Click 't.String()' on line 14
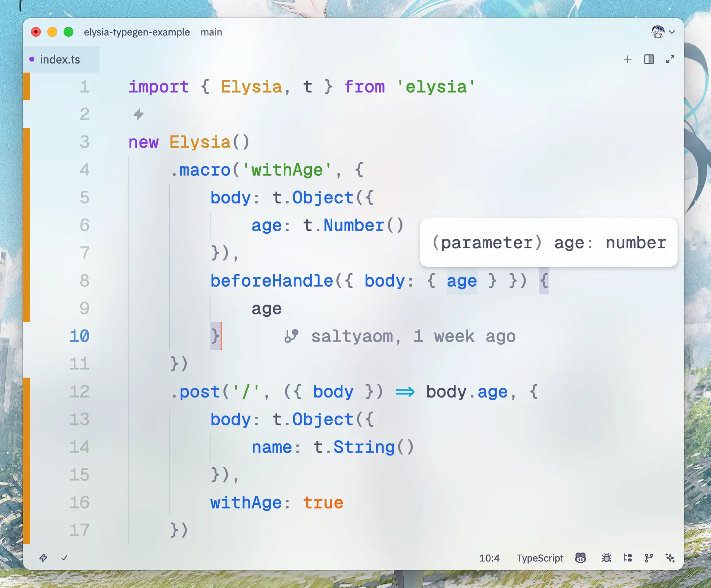This screenshot has width=711, height=588. (x=364, y=447)
